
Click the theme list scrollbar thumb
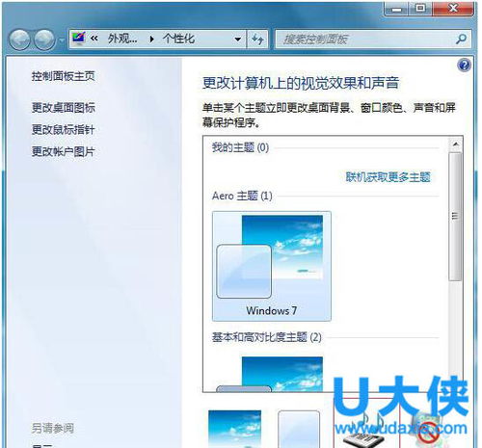pyautogui.click(x=455, y=217)
